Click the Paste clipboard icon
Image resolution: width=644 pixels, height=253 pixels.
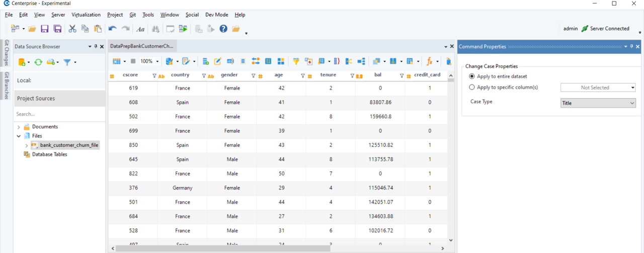(x=98, y=29)
